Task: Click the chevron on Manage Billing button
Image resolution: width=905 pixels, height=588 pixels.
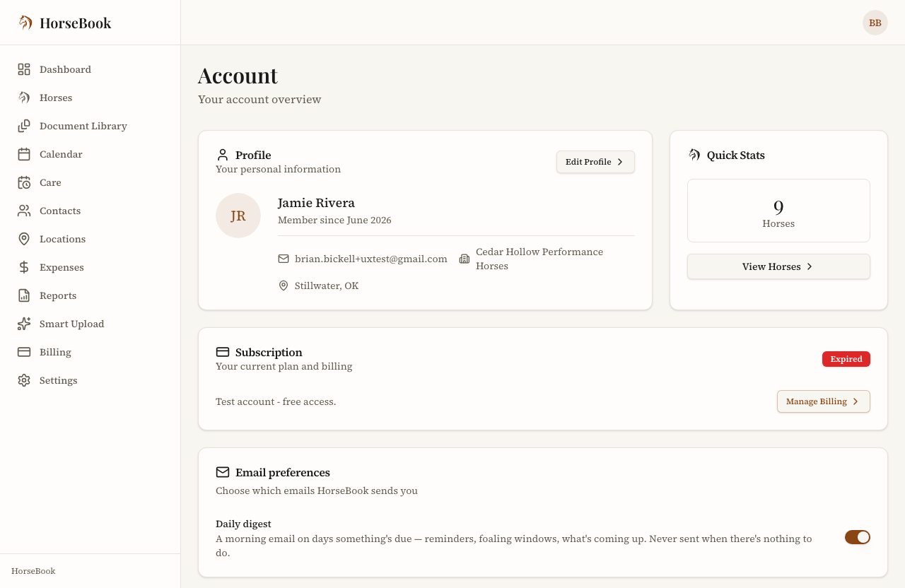Action: [x=856, y=401]
